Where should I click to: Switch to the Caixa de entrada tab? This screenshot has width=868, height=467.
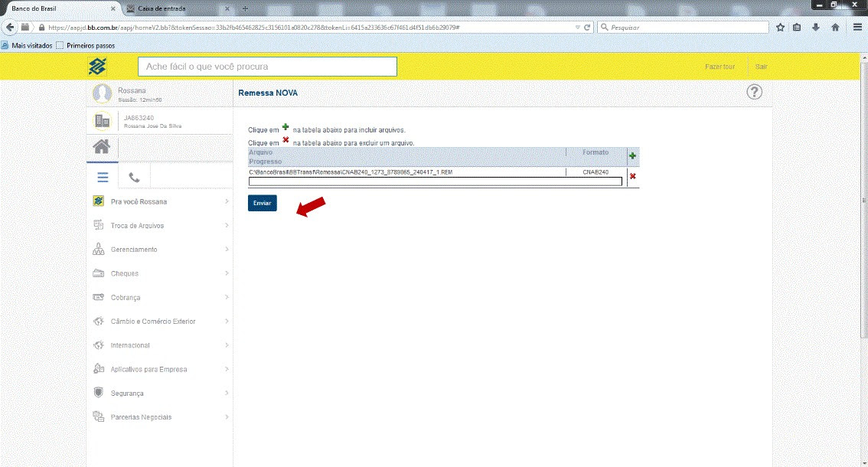click(x=177, y=8)
